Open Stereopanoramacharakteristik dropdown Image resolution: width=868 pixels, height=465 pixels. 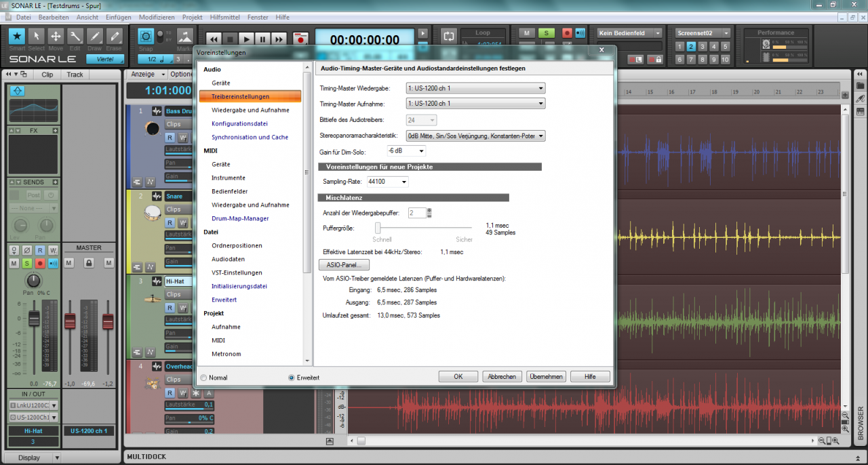pos(475,136)
